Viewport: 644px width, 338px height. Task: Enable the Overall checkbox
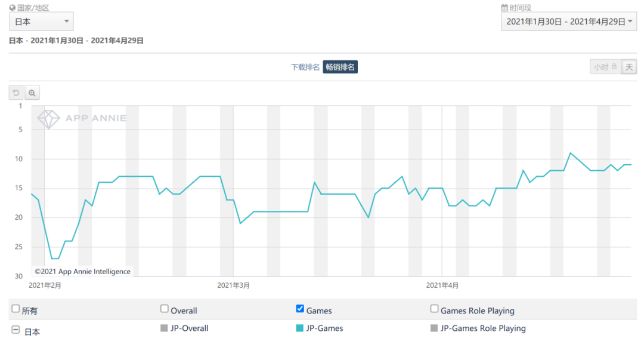[x=165, y=309]
